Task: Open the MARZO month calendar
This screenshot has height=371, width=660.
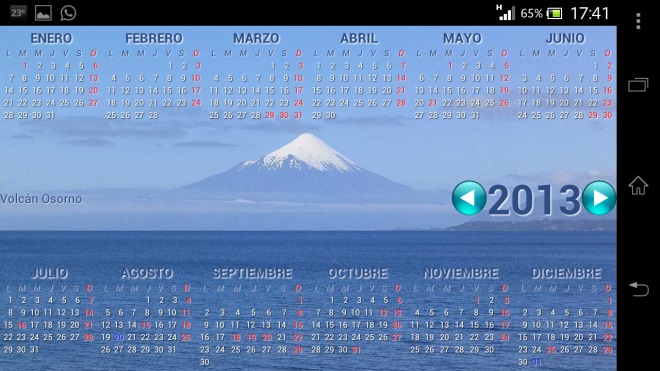Action: coord(256,38)
